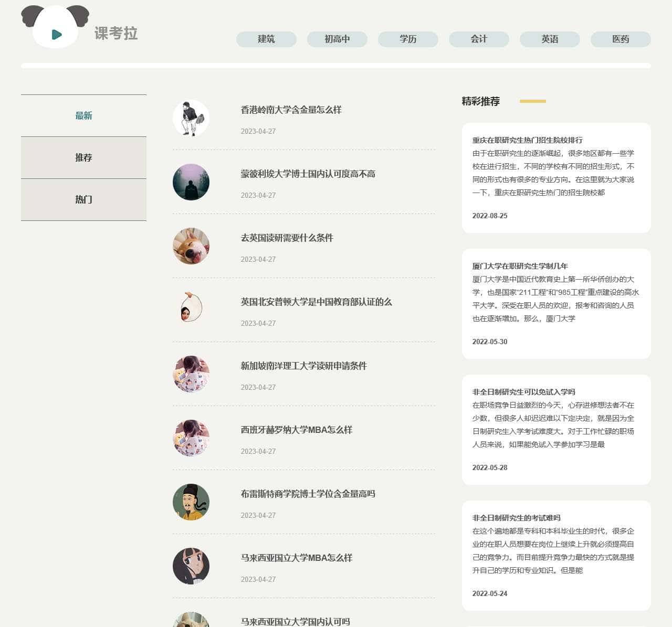Open the 医药 category

(x=621, y=39)
